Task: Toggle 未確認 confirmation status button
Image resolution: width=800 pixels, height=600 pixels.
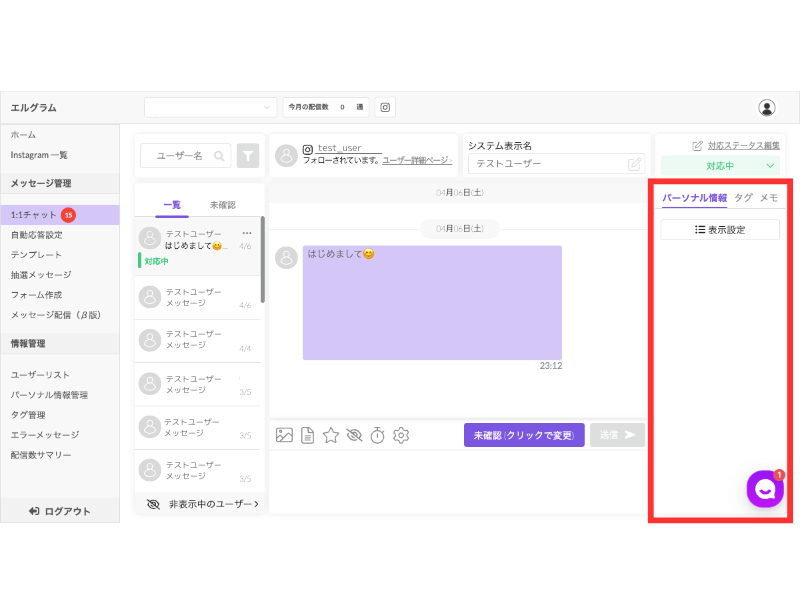Action: tap(524, 435)
